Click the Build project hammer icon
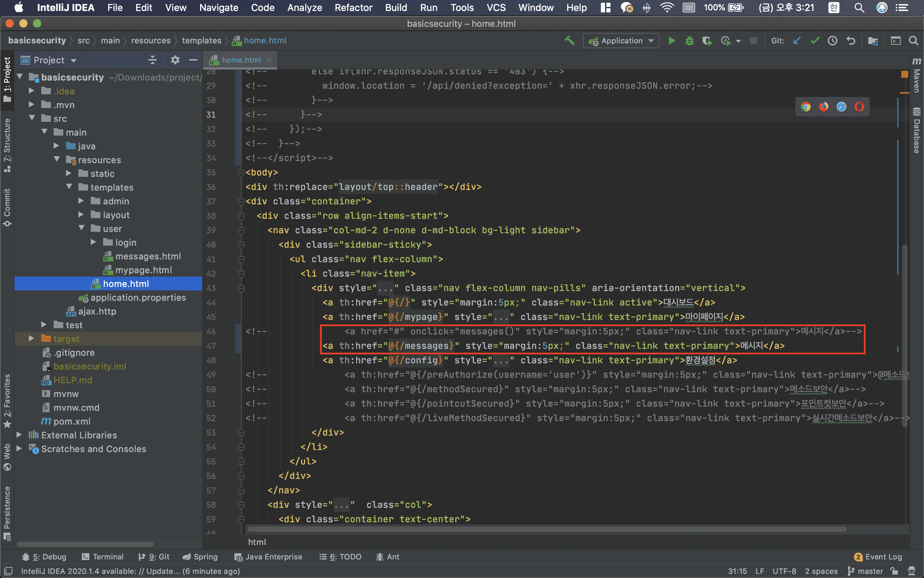Screen dimensions: 924x578 (x=569, y=41)
